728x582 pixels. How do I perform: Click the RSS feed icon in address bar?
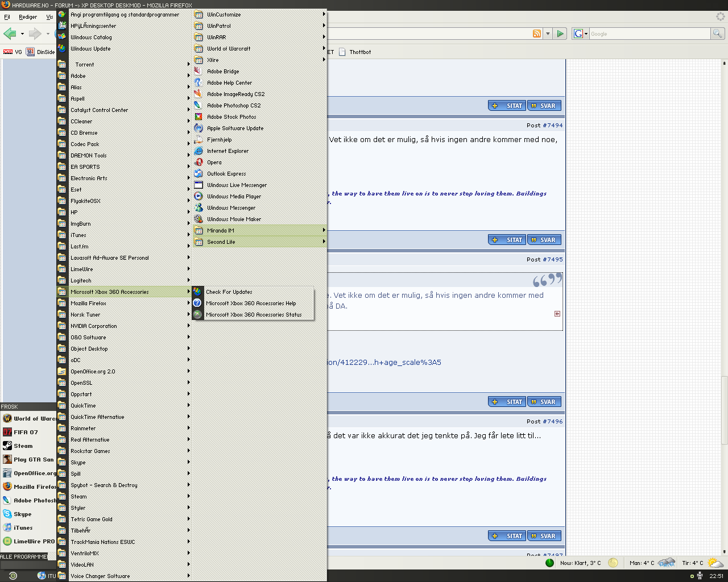click(537, 34)
